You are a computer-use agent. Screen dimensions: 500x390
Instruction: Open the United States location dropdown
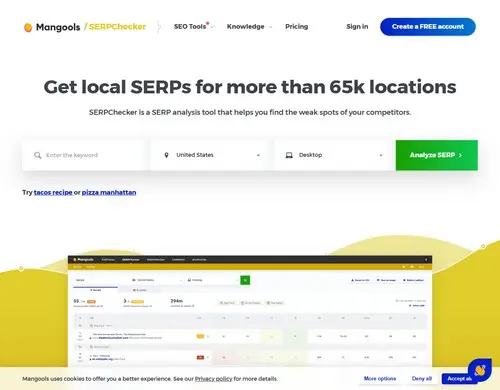click(x=212, y=155)
